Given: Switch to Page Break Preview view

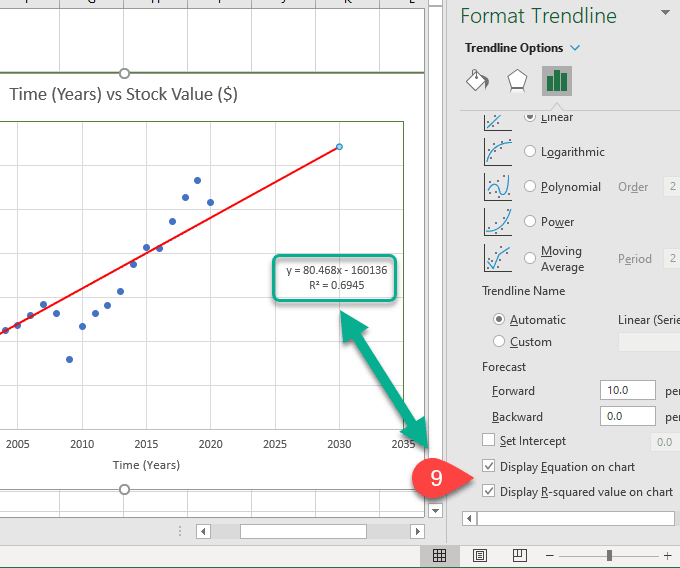Looking at the screenshot, I should [519, 555].
